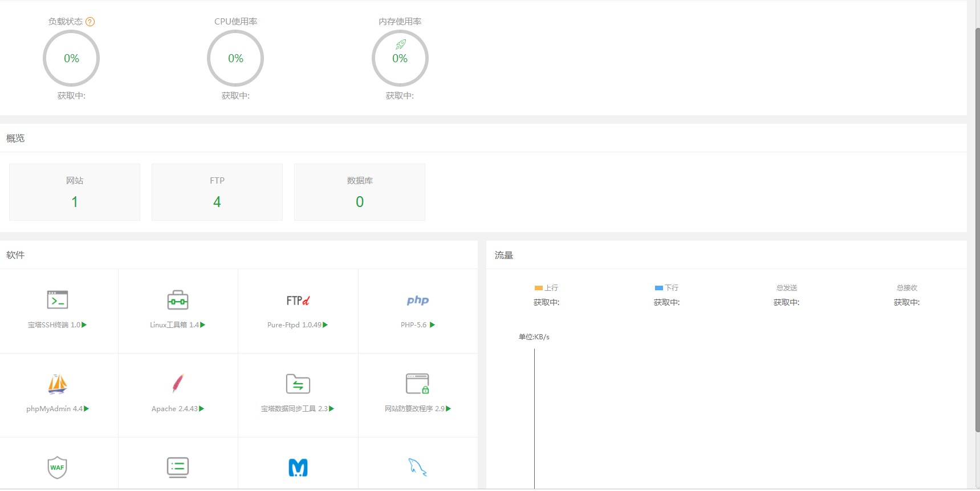
Task: Open the list monitor icon in software grid
Action: (178, 468)
